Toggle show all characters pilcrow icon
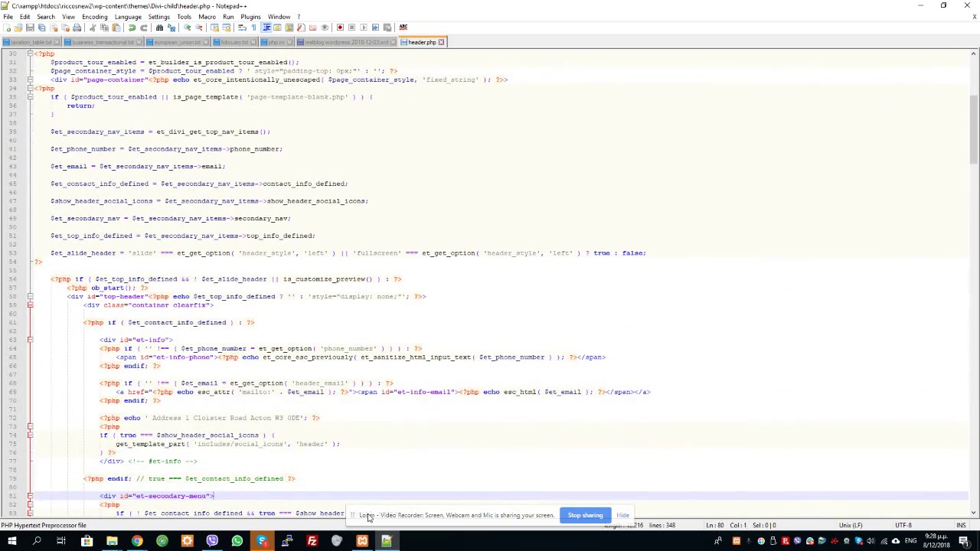 (254, 28)
